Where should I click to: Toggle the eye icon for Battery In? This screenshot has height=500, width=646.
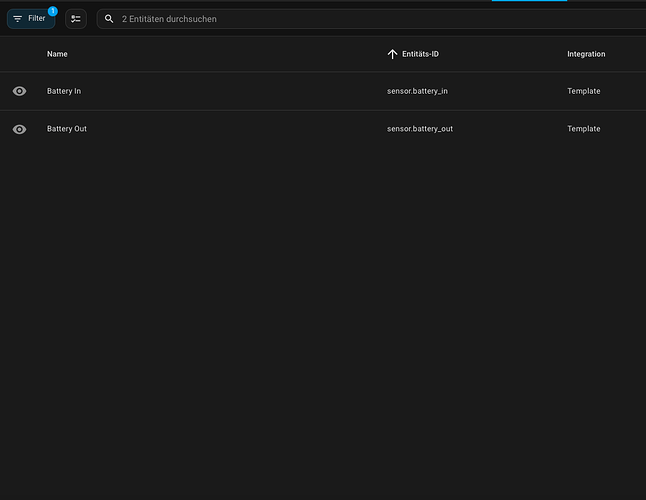click(19, 91)
